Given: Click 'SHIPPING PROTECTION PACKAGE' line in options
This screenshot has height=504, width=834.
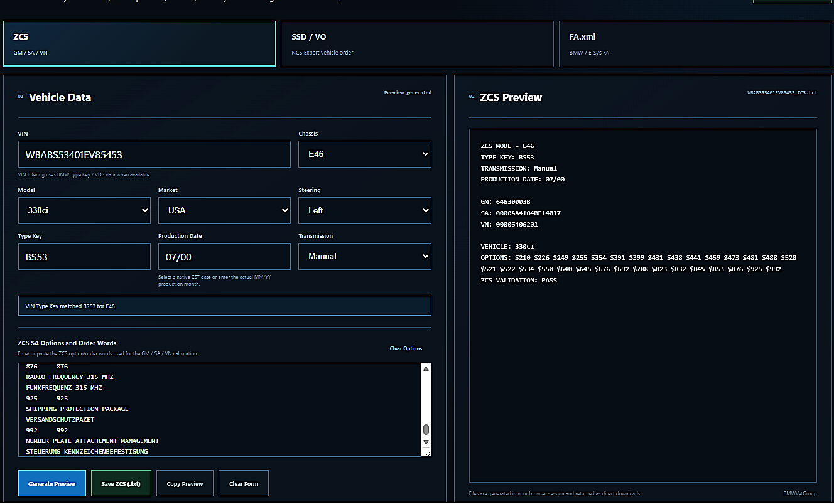Looking at the screenshot, I should [77, 409].
